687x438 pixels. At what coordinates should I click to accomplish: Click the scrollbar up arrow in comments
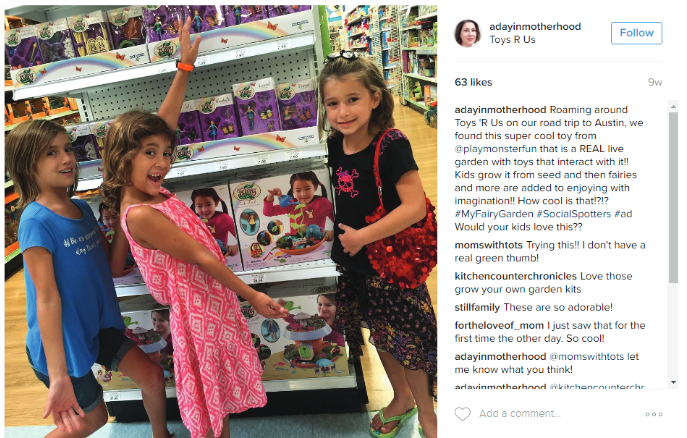coord(673,106)
